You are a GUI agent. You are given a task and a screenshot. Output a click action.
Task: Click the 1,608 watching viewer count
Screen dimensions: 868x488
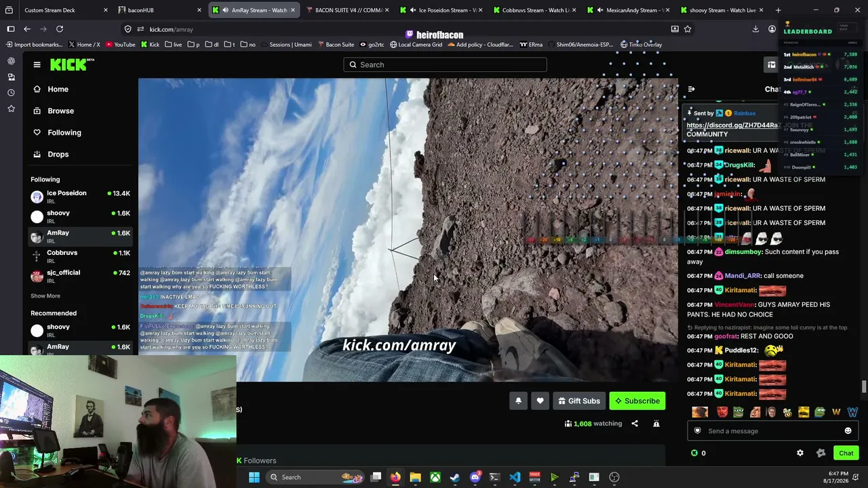(x=593, y=424)
